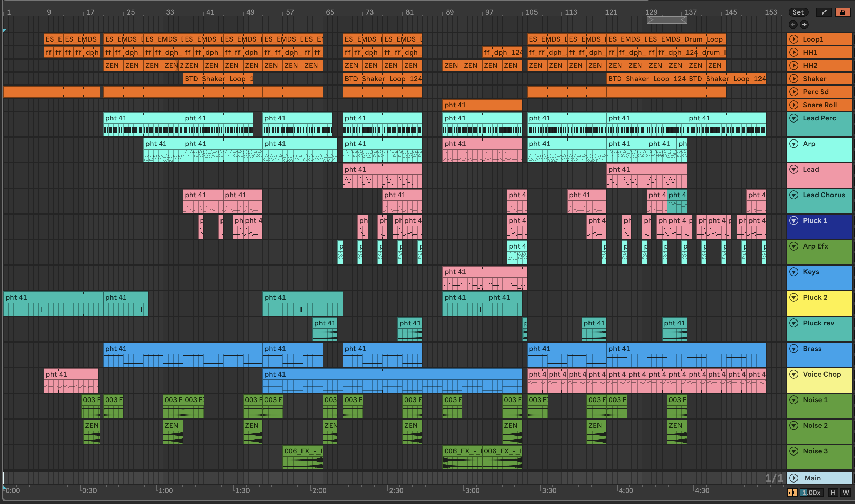
Task: Jump to next locator arrow
Action: (804, 25)
